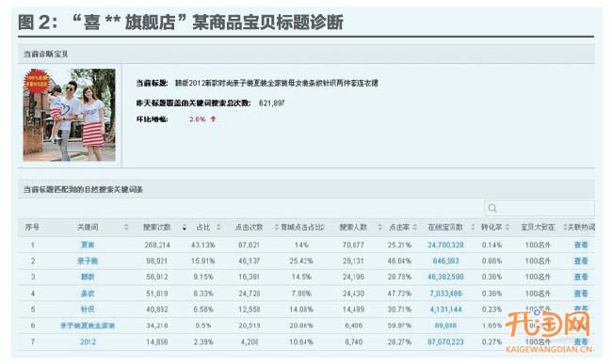The height and width of the screenshot is (364, 612).
Task: Select the click count 46,137
Action: tap(249, 261)
